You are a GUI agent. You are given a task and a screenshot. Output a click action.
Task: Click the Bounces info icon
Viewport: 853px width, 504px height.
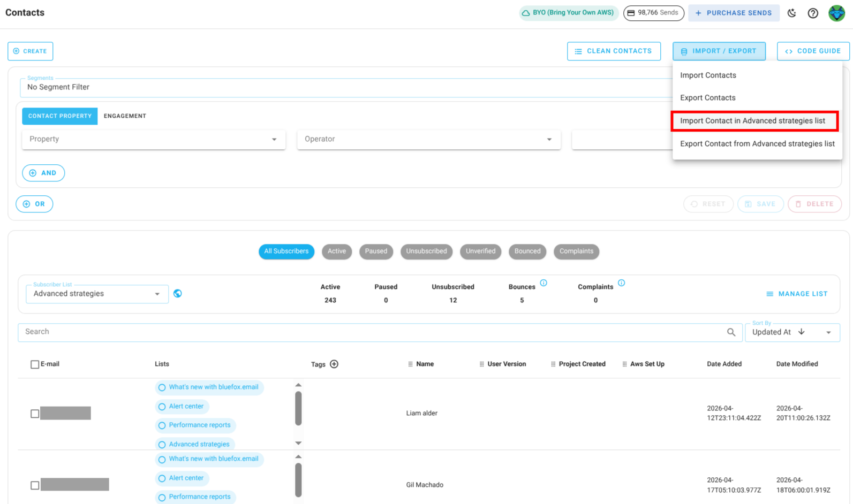point(543,283)
